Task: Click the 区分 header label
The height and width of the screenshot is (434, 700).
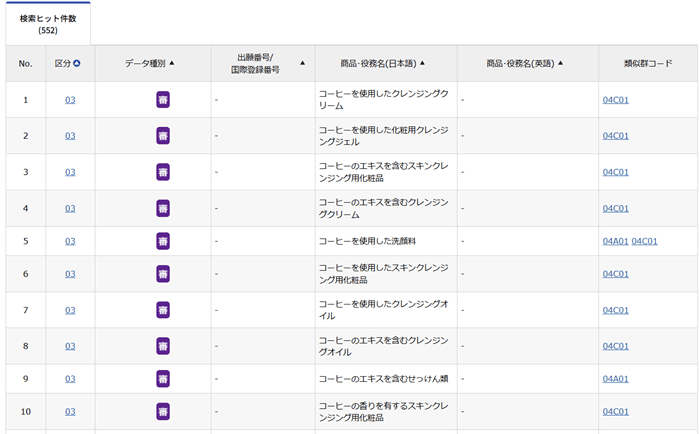Action: pos(63,63)
